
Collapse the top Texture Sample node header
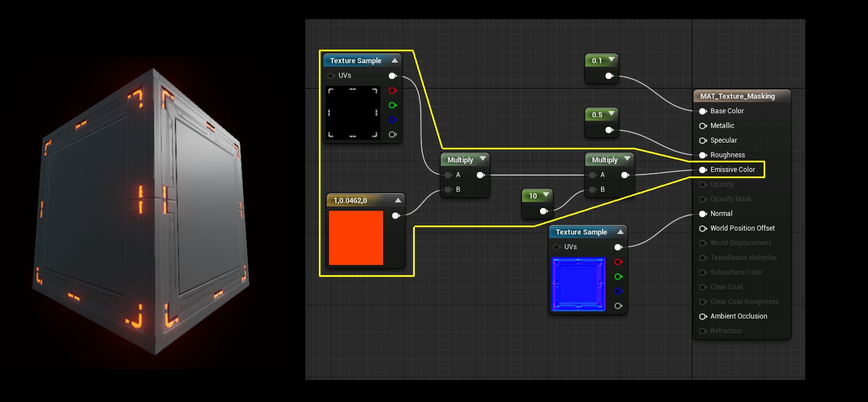point(395,60)
